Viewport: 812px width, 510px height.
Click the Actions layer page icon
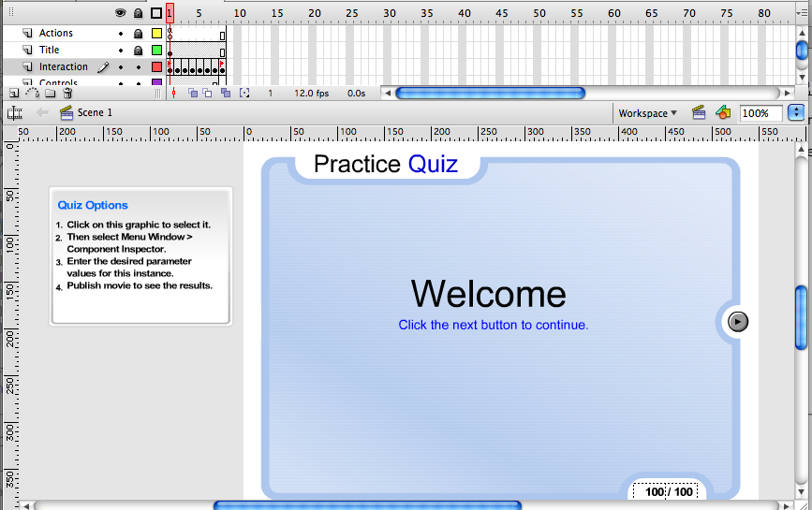pyautogui.click(x=27, y=33)
